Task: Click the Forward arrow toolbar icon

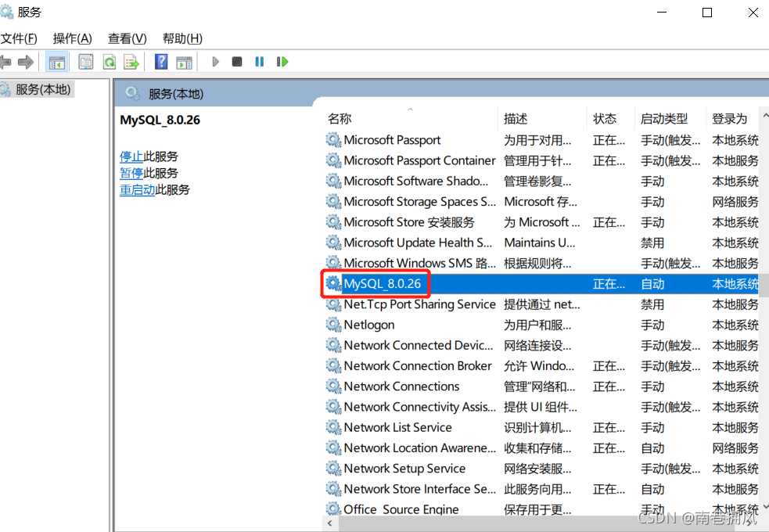Action: tap(26, 62)
